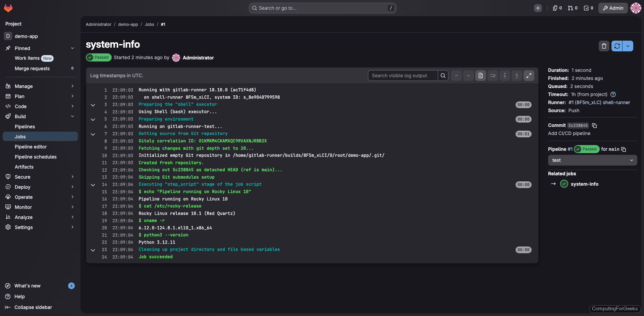Open the Pipelines section in the sidebar
This screenshot has width=644, height=316.
click(x=25, y=127)
